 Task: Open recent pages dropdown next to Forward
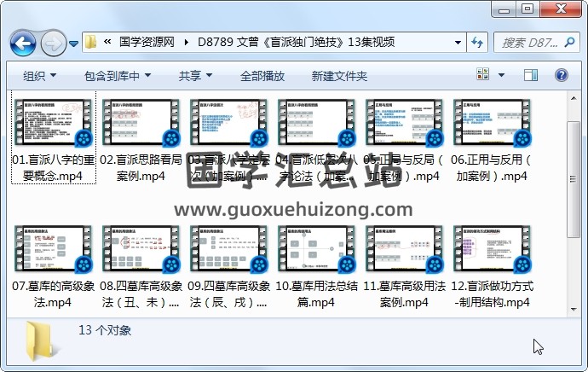74,43
